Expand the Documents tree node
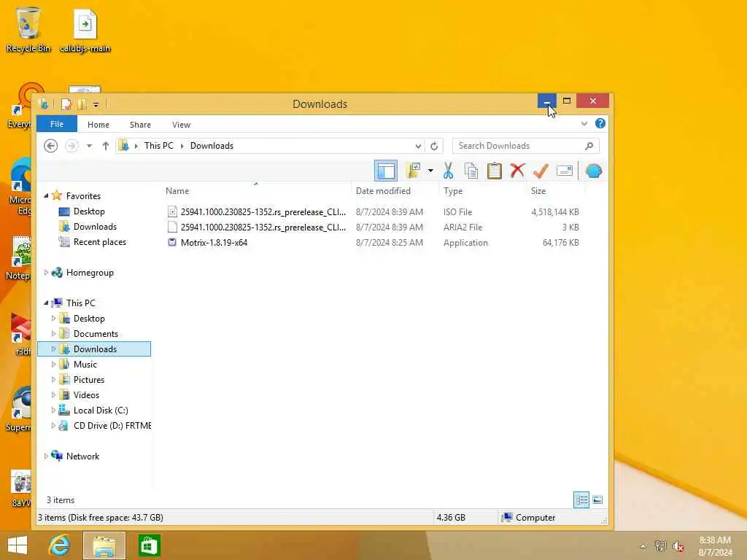 click(x=53, y=334)
